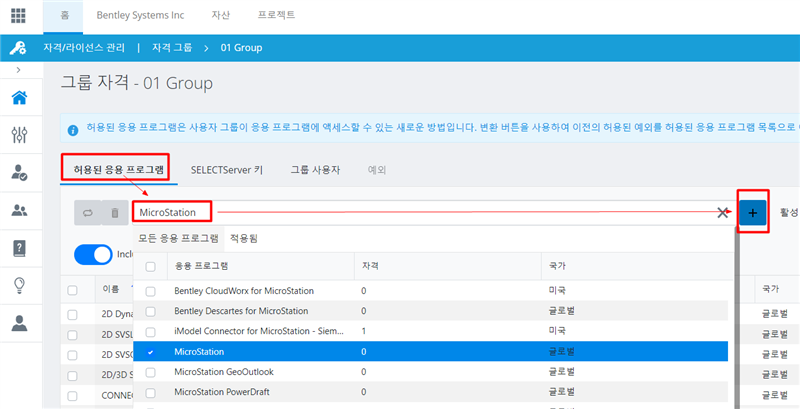Click Bentley CloudWorx for MicroStation row text
The height and width of the screenshot is (409, 800).
coord(244,291)
